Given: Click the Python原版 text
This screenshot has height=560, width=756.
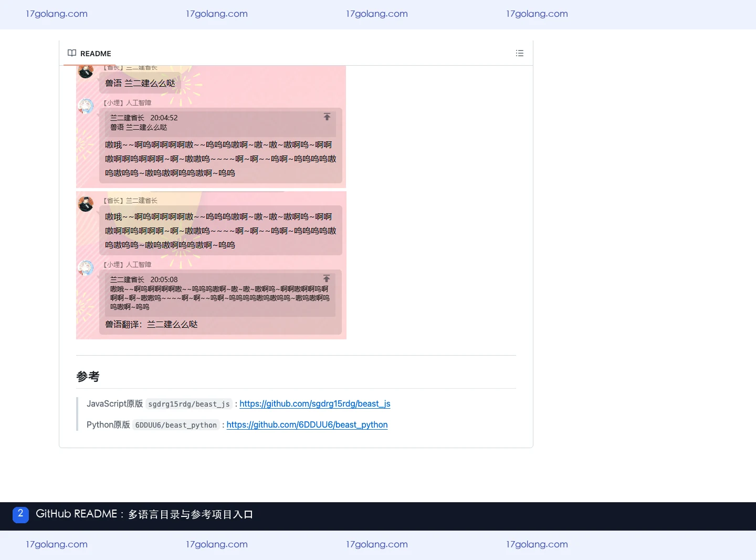Looking at the screenshot, I should tap(108, 424).
